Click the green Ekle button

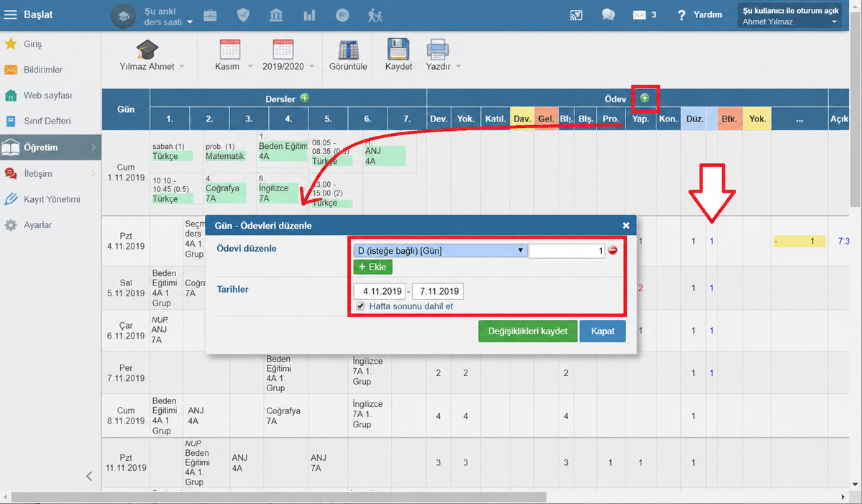coord(372,267)
